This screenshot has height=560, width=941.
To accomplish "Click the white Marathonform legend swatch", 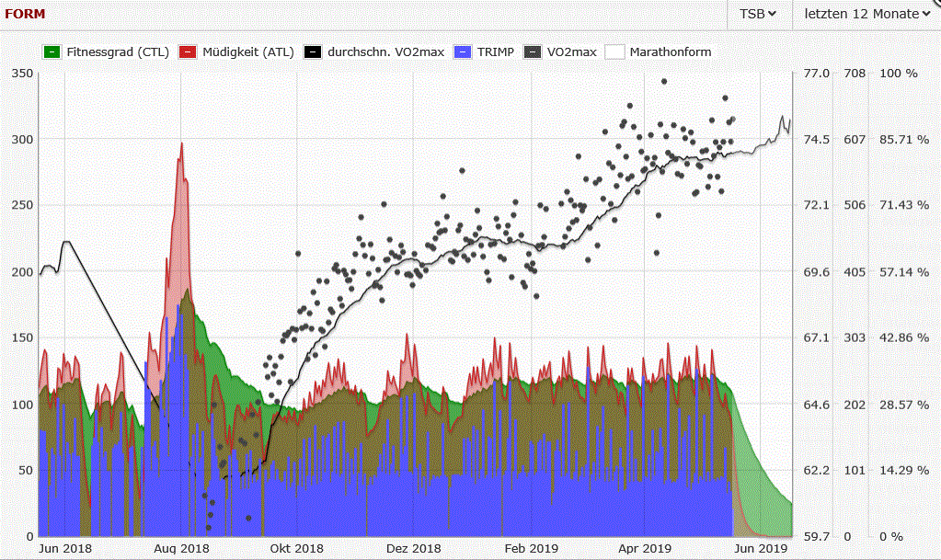I will pyautogui.click(x=614, y=52).
